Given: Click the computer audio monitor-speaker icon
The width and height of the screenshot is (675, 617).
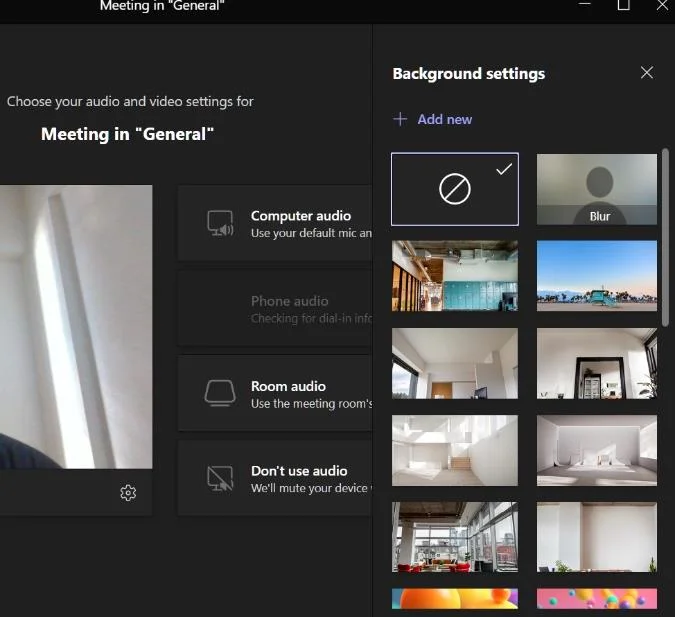Looking at the screenshot, I should click(x=220, y=223).
